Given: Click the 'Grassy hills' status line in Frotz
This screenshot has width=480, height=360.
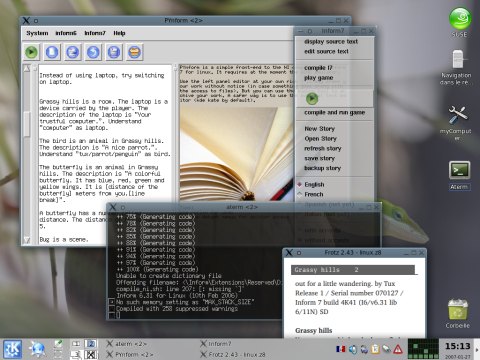Looking at the screenshot, I should click(353, 270).
